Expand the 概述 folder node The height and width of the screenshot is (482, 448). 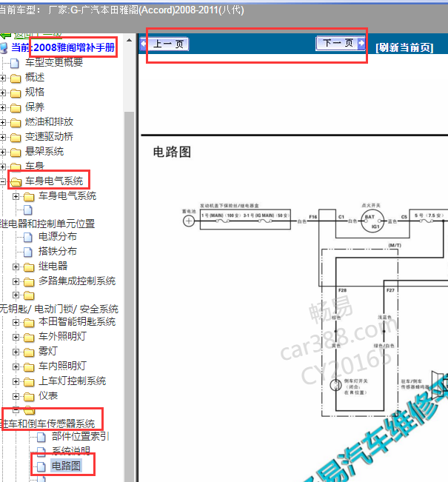click(3, 78)
